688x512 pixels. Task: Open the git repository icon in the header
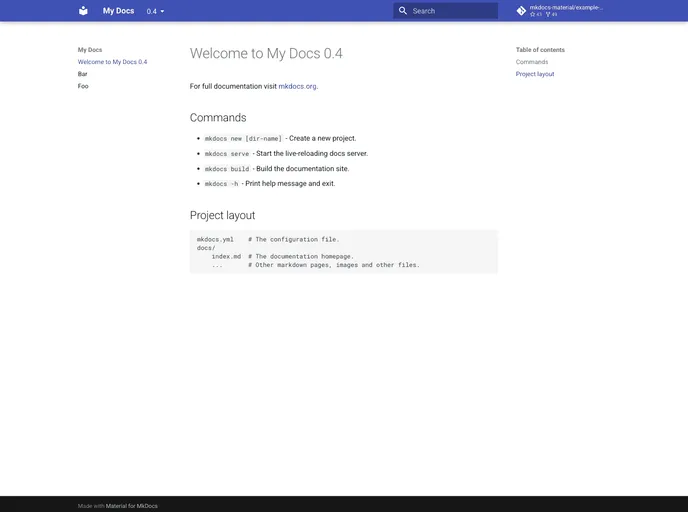521,11
